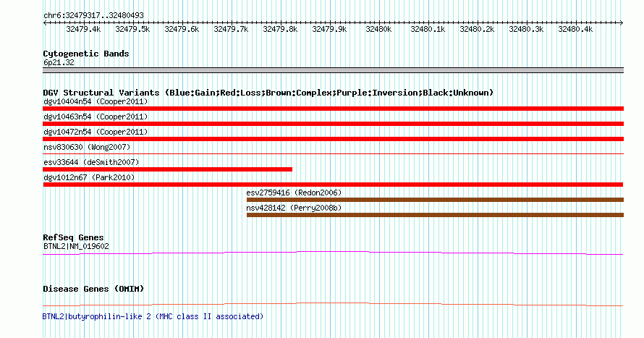Click the brown bar for nsv428142
Viewport: 644px width, 338px height.
[435, 215]
